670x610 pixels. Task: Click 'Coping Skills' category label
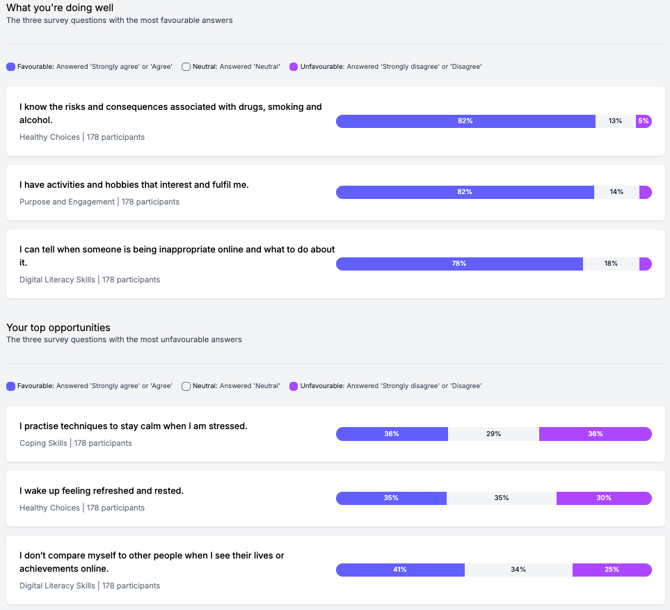click(44, 443)
